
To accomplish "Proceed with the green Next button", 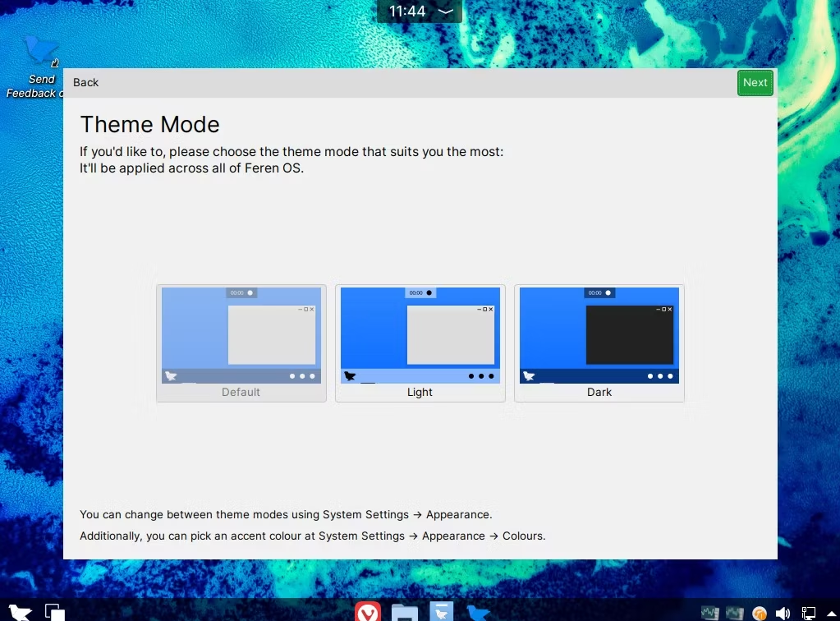I will tap(755, 82).
